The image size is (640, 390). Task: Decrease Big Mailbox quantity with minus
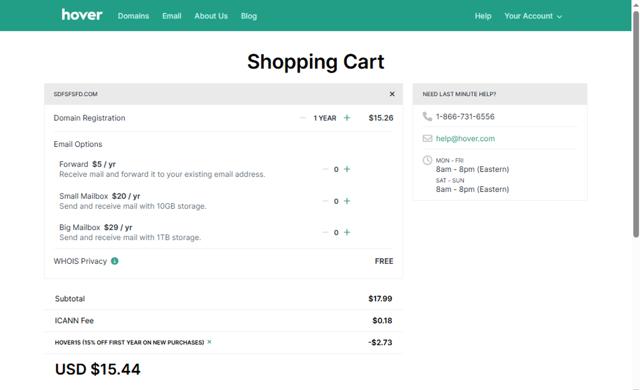(325, 232)
